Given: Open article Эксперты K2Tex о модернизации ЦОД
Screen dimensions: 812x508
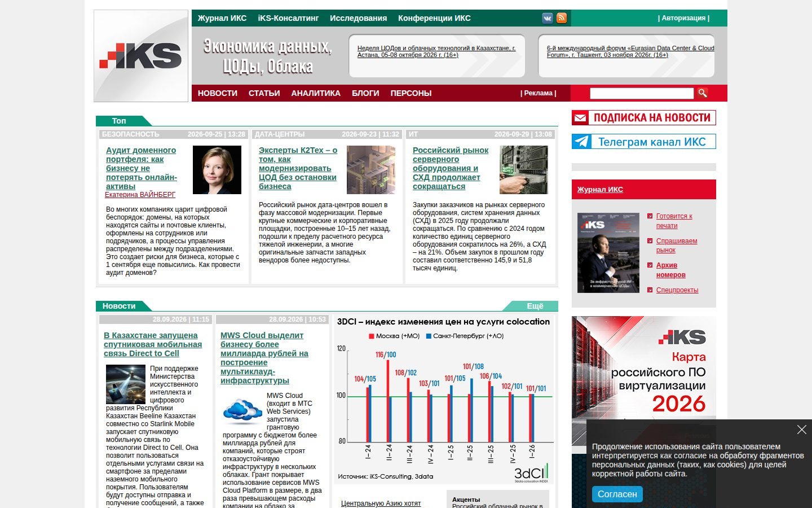Looking at the screenshot, I should point(298,168).
